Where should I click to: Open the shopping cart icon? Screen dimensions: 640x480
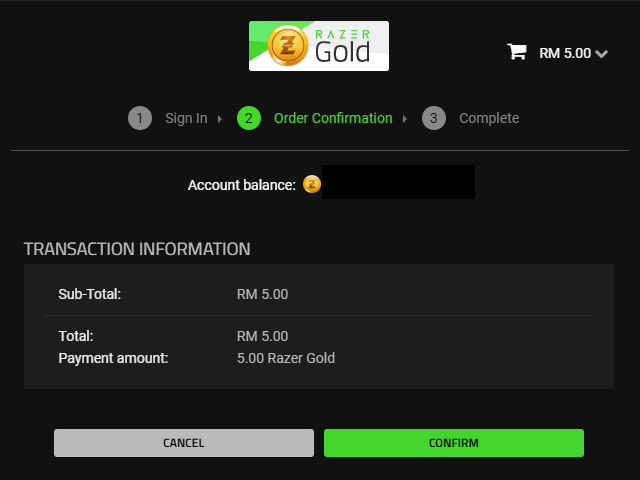(517, 52)
